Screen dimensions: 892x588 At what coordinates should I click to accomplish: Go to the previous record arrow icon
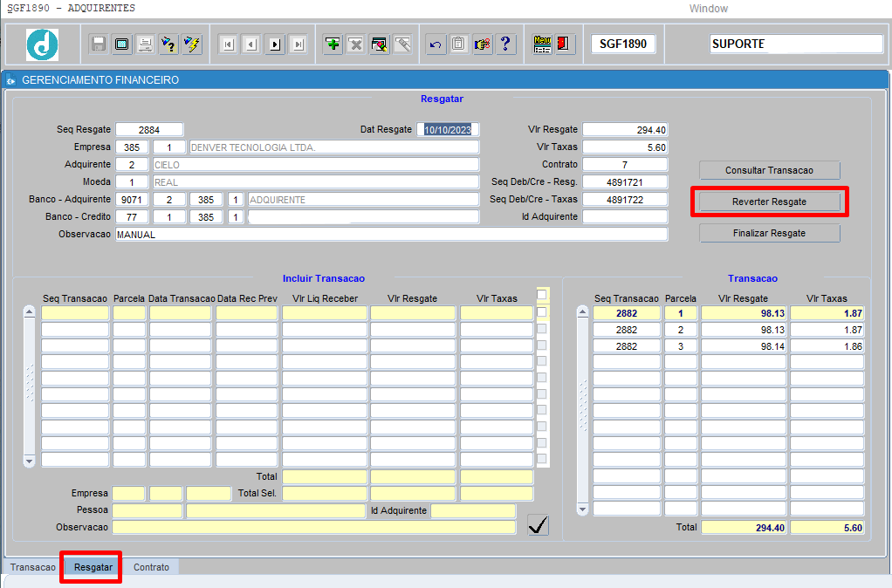(x=251, y=44)
